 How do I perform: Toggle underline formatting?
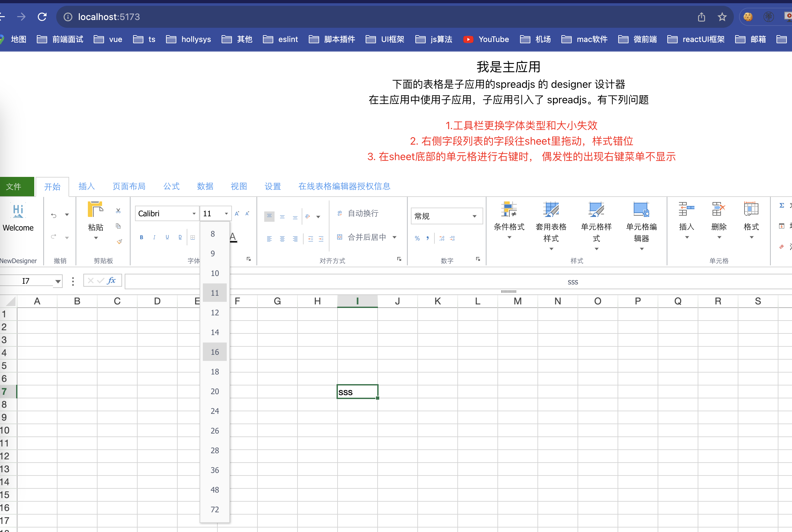click(167, 237)
